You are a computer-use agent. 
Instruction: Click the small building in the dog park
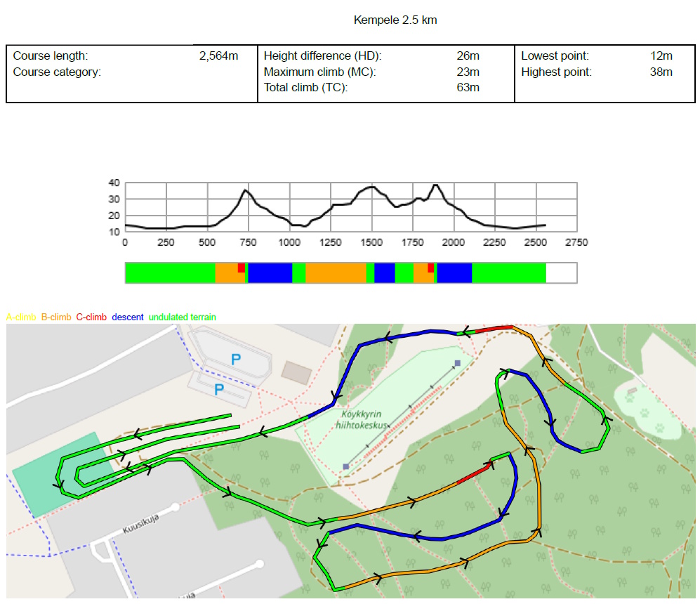[x=634, y=390]
